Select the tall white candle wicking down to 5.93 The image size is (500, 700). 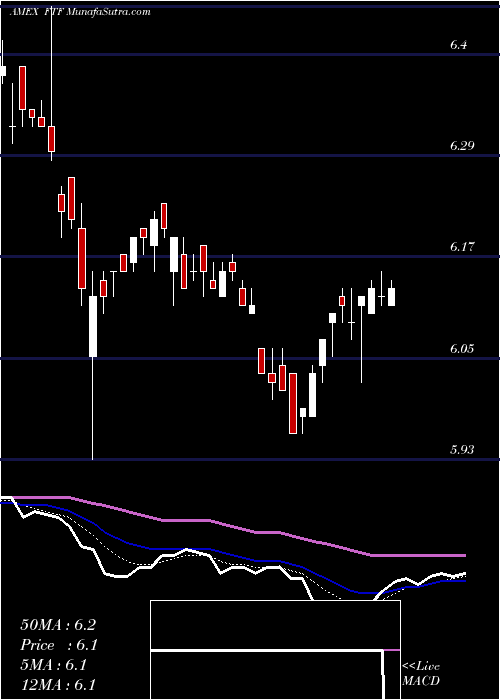point(93,326)
